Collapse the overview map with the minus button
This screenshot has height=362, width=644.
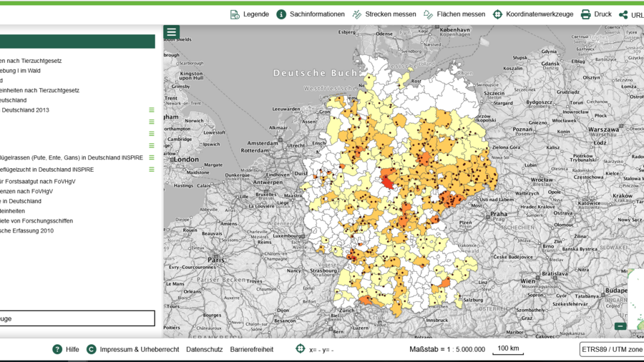620,326
